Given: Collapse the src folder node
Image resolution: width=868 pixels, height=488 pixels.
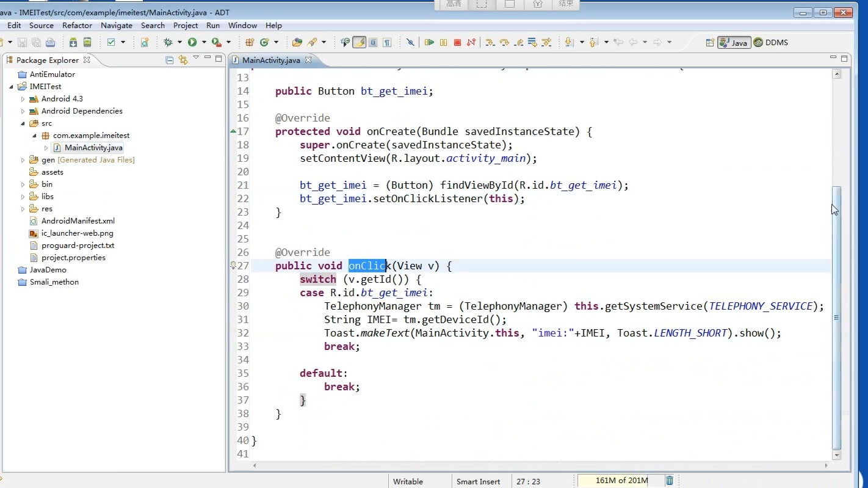Looking at the screenshot, I should click(x=23, y=123).
